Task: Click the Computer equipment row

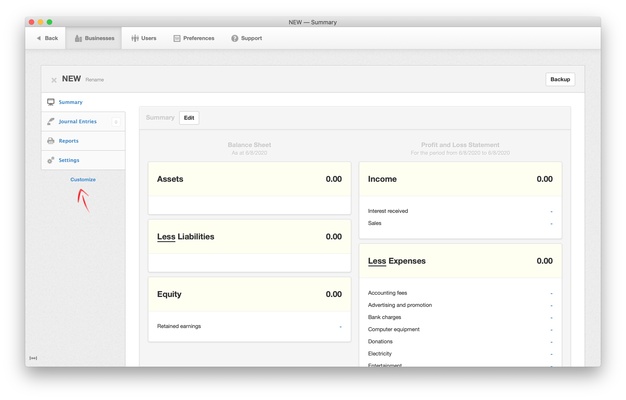Action: click(460, 329)
